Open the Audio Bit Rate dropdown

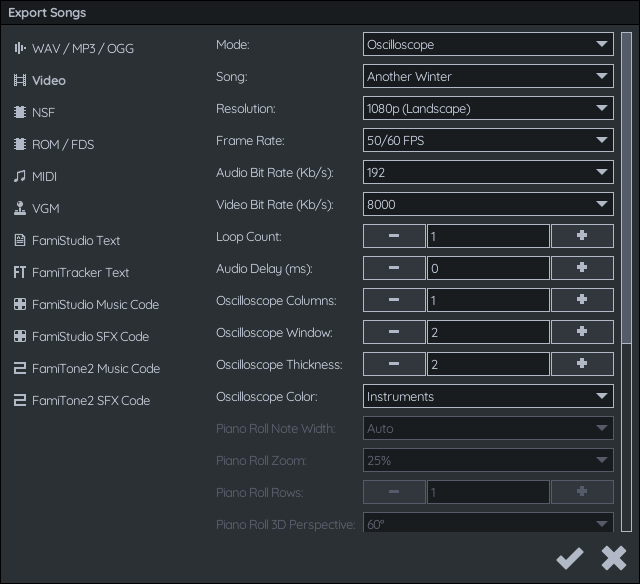[x=488, y=172]
